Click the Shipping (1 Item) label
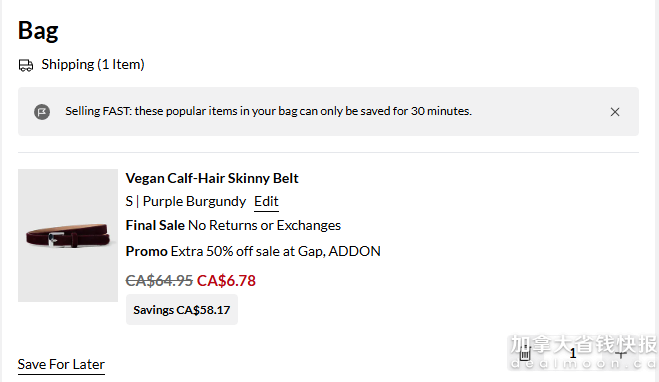659x382 pixels. pyautogui.click(x=93, y=64)
